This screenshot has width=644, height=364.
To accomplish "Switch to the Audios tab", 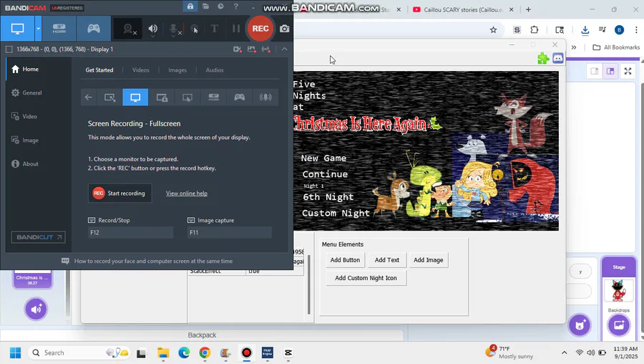I will click(x=215, y=70).
